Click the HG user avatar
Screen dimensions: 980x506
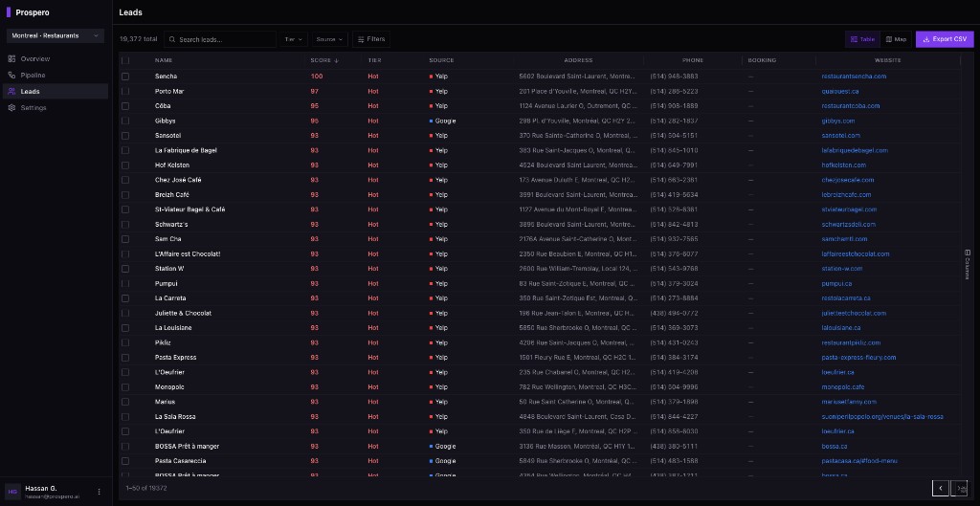(x=12, y=492)
